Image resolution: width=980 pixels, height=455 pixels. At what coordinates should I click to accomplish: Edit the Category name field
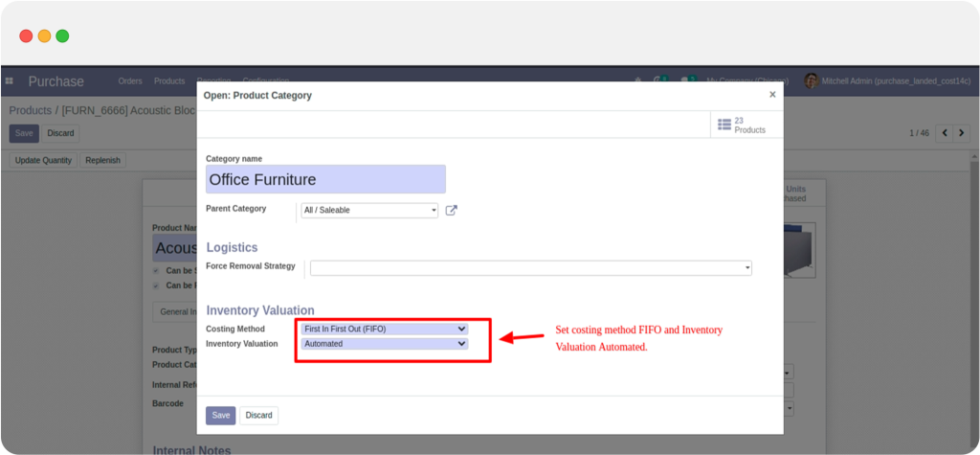[325, 180]
